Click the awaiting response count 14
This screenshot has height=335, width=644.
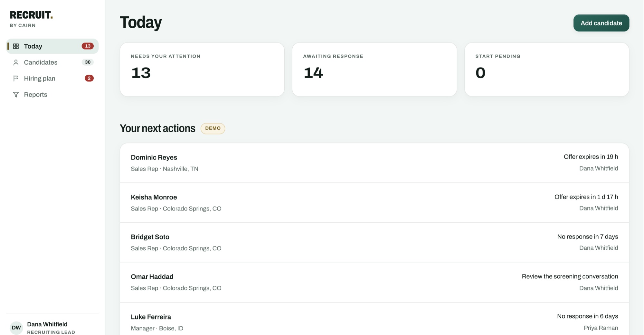pos(313,73)
